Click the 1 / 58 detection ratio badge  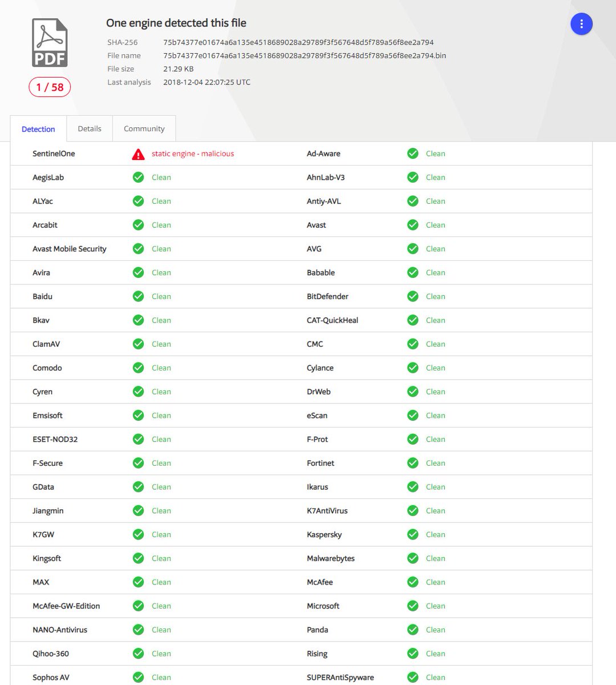pyautogui.click(x=50, y=87)
